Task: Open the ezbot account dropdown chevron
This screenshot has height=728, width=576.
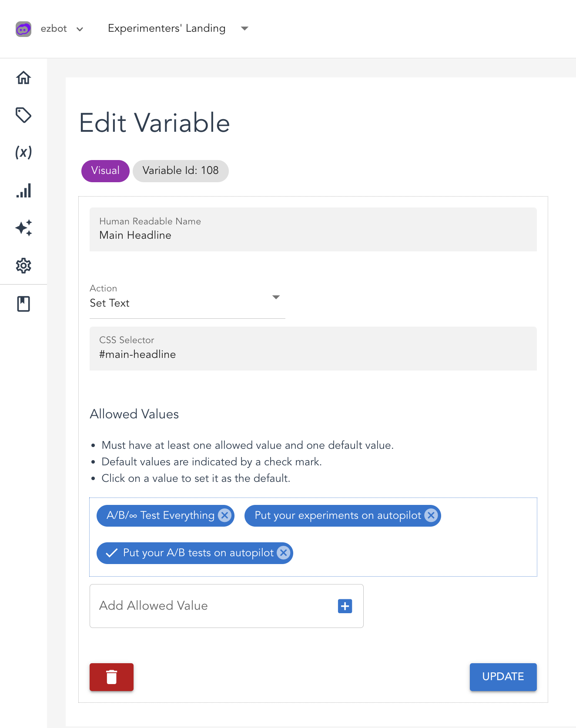Action: tap(80, 29)
